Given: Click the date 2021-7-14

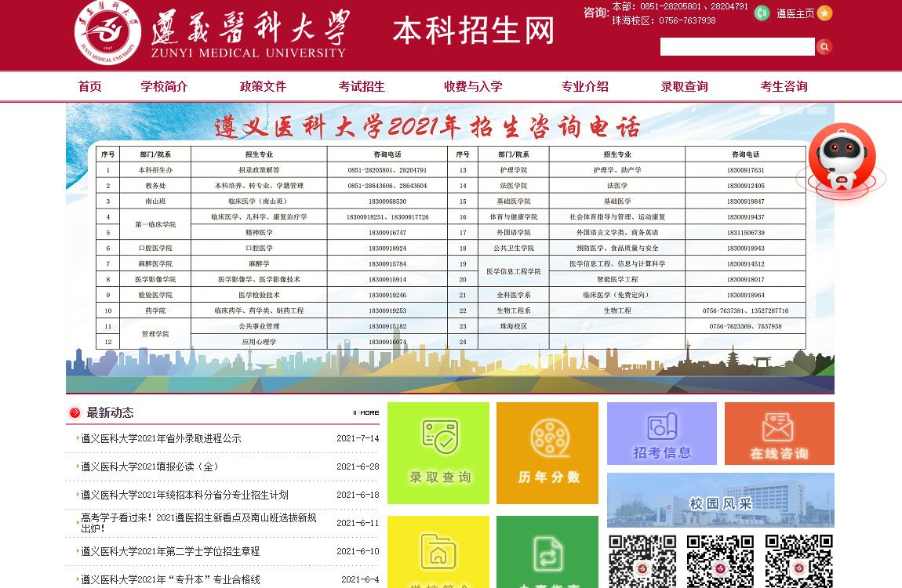Looking at the screenshot, I should coord(358,438).
